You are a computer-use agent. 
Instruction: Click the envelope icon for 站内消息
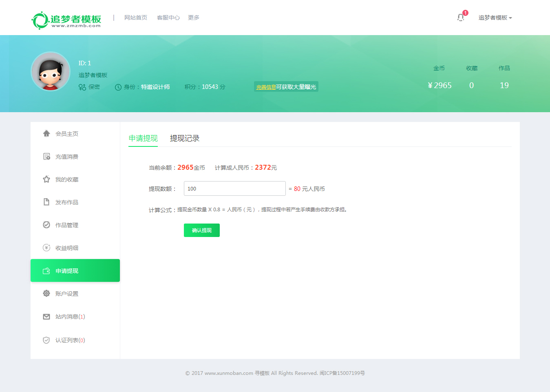tap(46, 317)
